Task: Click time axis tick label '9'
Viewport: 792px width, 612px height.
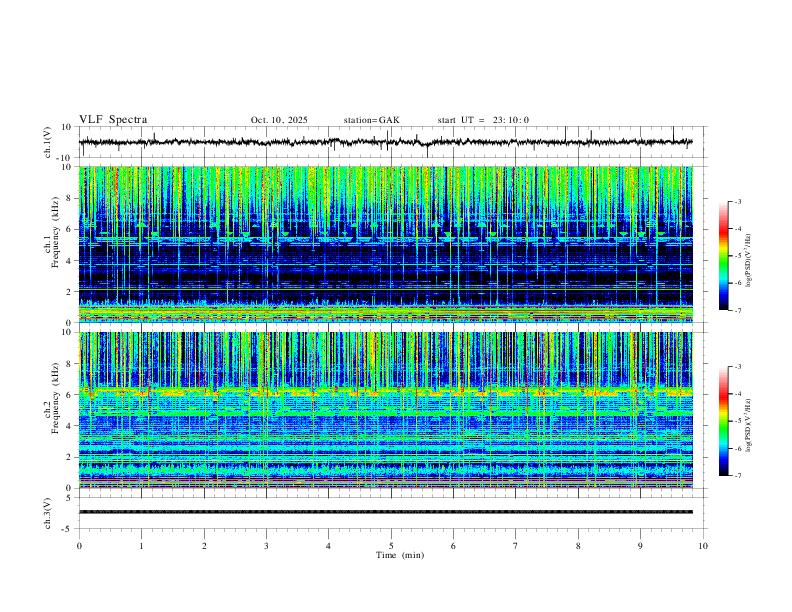Action: pyautogui.click(x=640, y=546)
